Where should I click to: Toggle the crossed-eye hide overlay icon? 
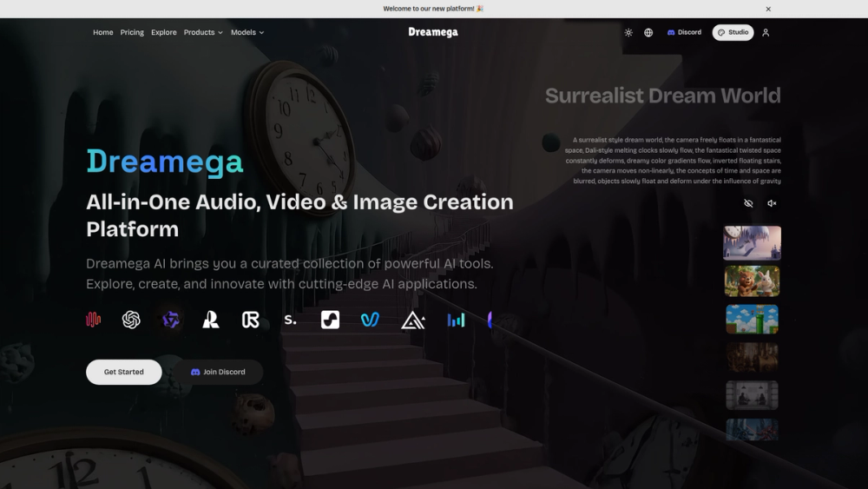[x=748, y=203]
